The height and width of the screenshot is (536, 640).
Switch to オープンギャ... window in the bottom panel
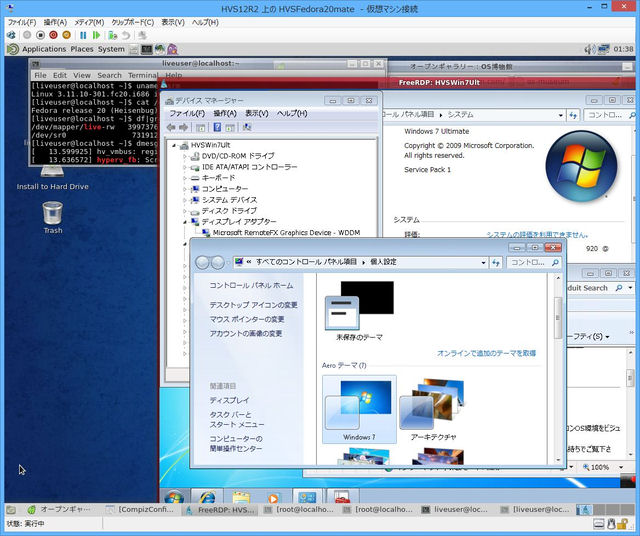pos(59,509)
